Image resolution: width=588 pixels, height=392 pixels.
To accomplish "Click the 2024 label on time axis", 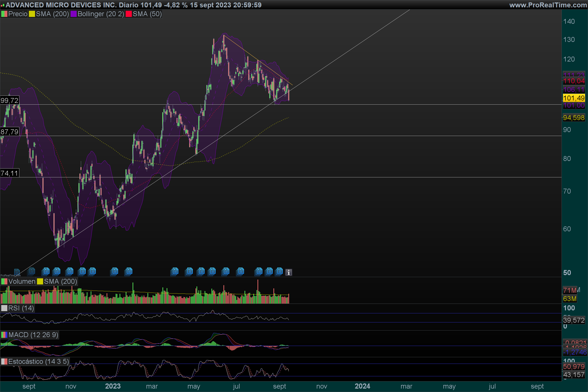I will (362, 386).
